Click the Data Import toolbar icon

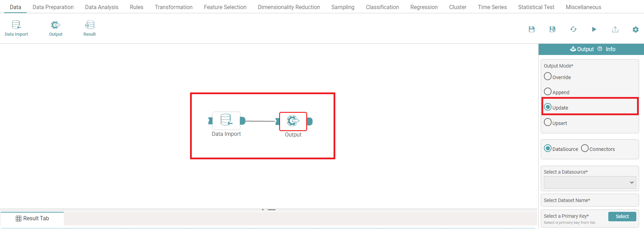(x=16, y=25)
